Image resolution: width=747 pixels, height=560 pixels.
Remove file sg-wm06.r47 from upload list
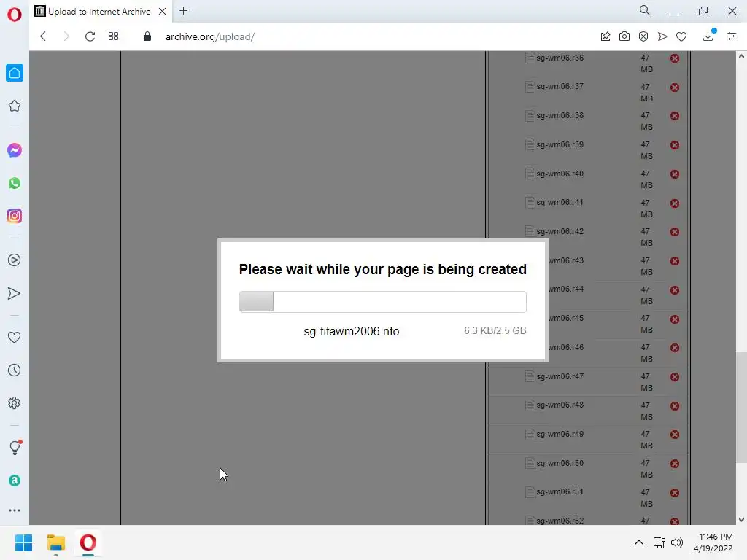click(x=675, y=377)
